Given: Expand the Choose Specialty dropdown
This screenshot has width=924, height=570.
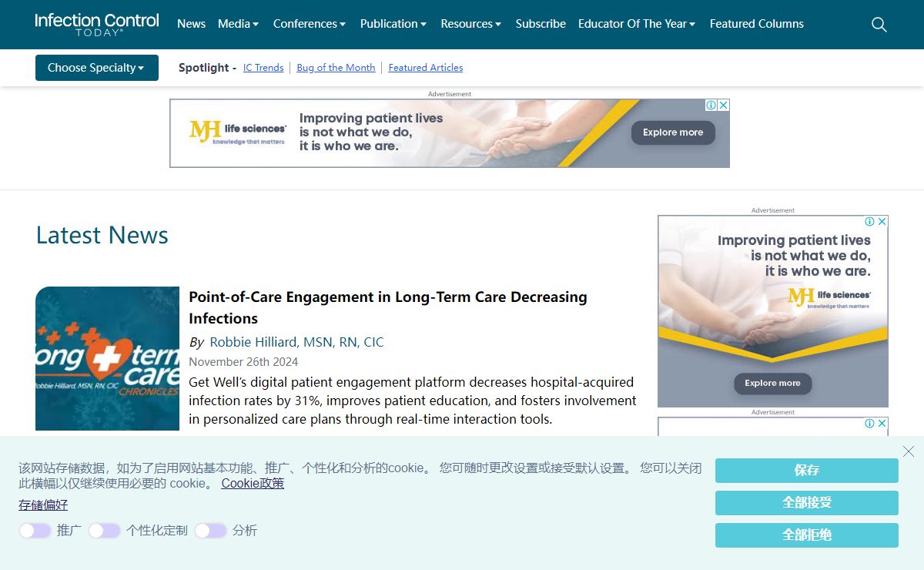Looking at the screenshot, I should 96,68.
